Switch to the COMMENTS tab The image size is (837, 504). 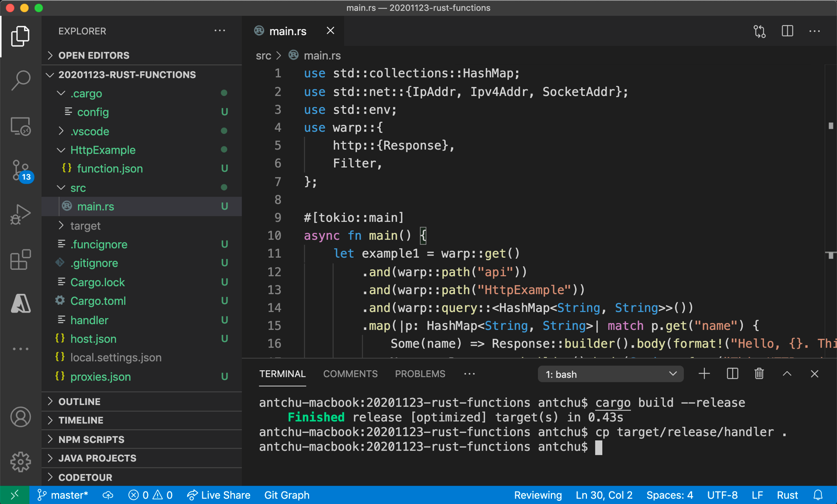350,374
